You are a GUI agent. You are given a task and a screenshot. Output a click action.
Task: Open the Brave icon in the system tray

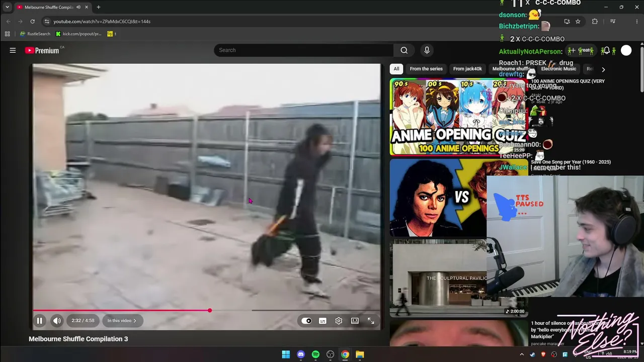[543, 354]
